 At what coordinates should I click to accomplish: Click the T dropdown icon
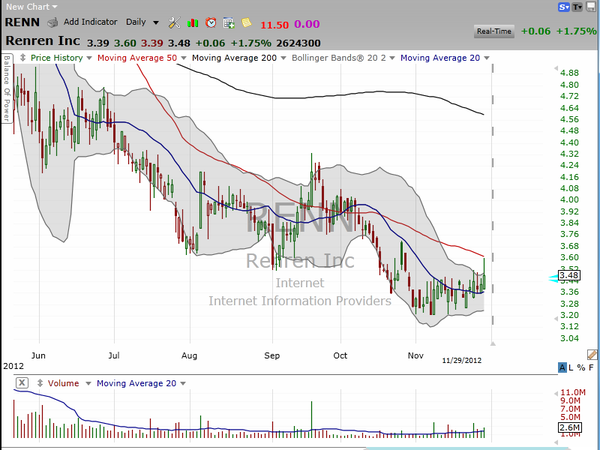577,7
